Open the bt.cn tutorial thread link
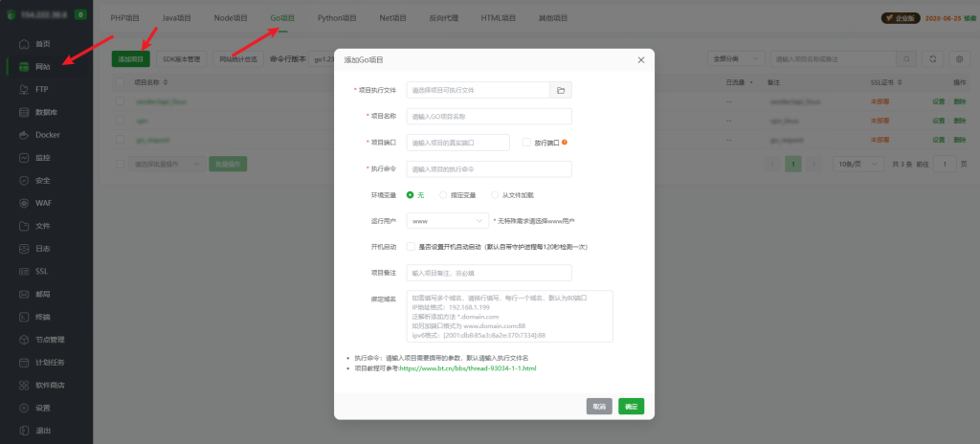The height and width of the screenshot is (444, 980). (x=467, y=369)
